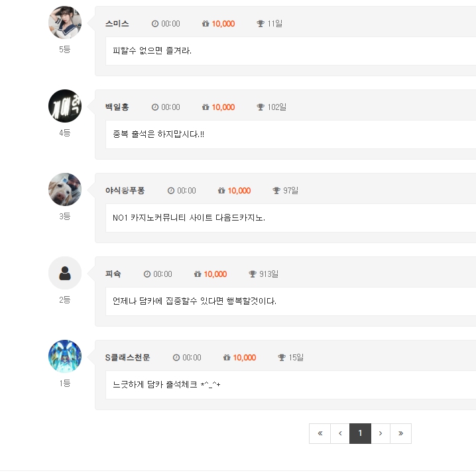Screen dimensions: 476x473
Task: Click the username 백일홍
Action: (x=117, y=107)
